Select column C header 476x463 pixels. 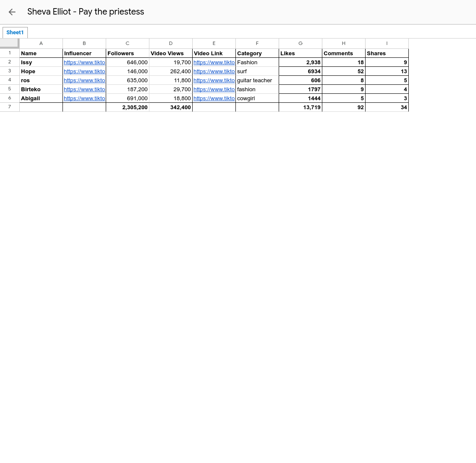pos(128,43)
